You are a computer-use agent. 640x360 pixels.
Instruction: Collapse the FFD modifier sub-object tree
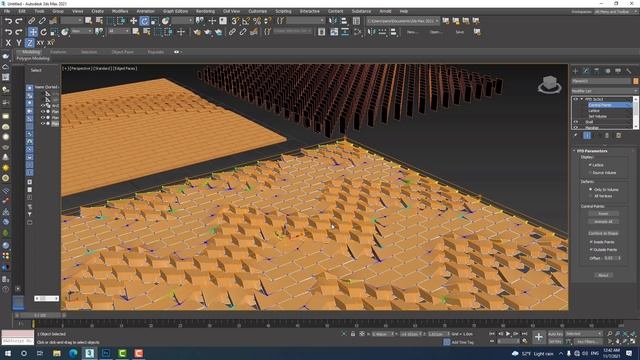point(582,99)
